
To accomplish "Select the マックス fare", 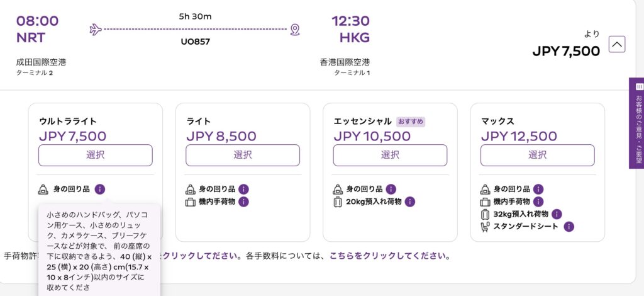I will point(537,155).
